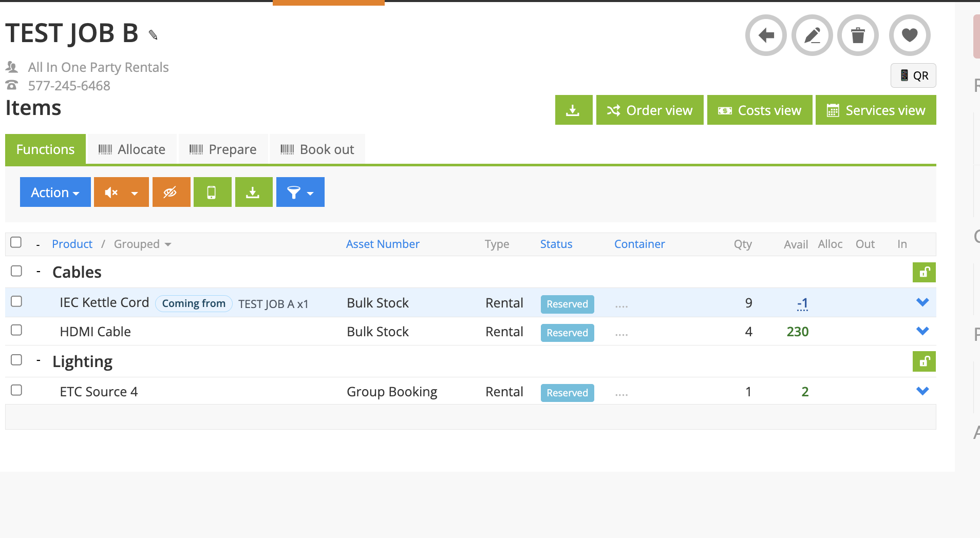Go back using the arrow icon

click(x=765, y=35)
